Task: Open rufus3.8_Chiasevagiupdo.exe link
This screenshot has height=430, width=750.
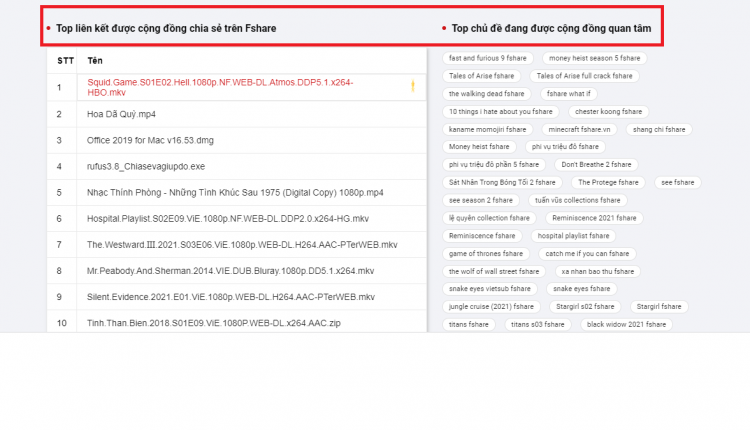Action: coord(146,166)
